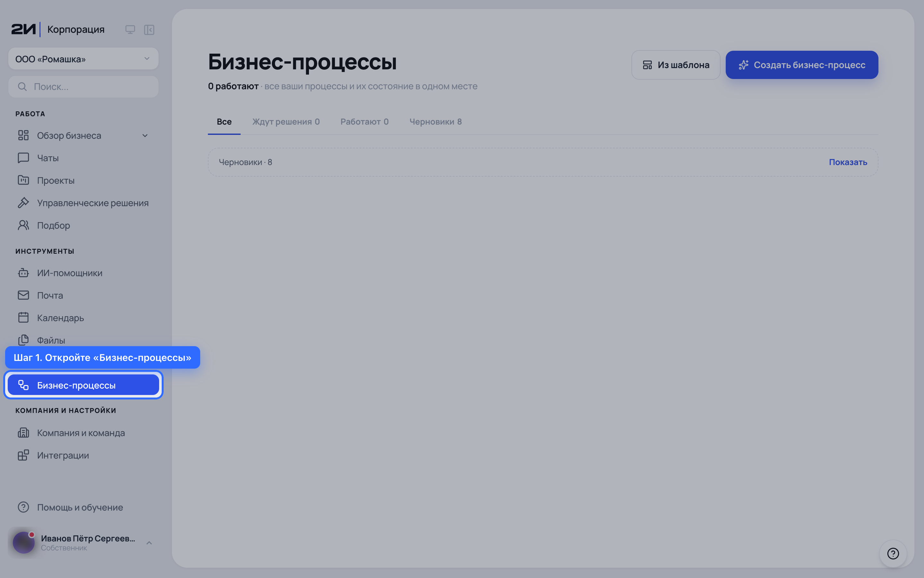Screen dimensions: 924x578
Task: Collapse the sidebar panel icon
Action: [x=149, y=30]
